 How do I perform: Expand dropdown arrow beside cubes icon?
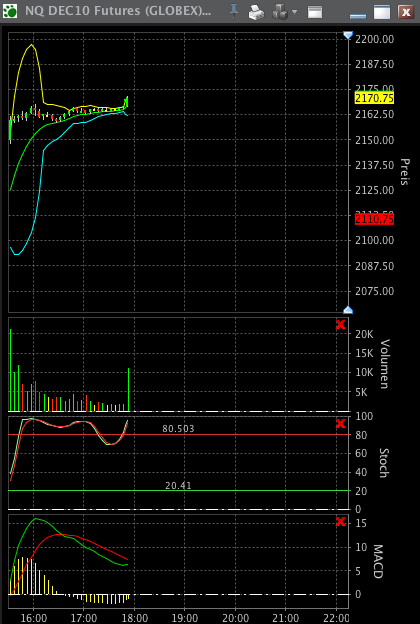(295, 12)
